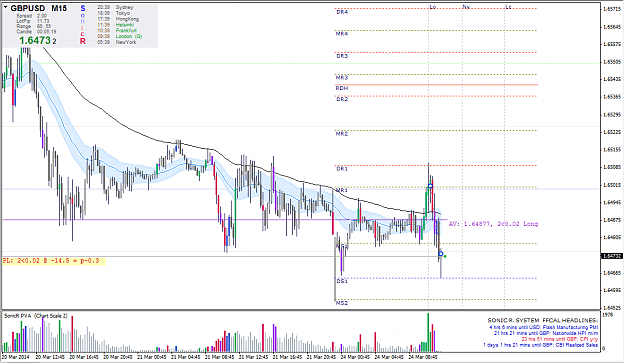The image size is (625, 363).
Task: Click the solid red RDH horizontal line
Action: click(x=436, y=85)
